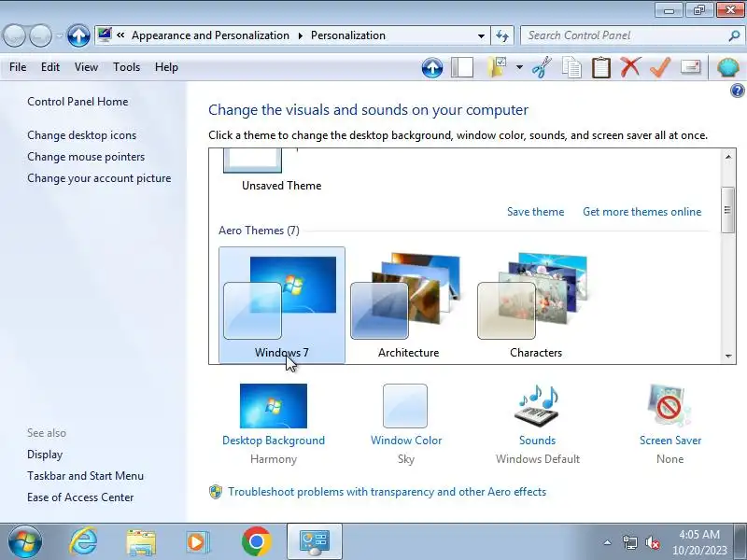Open Windows Explorer from taskbar
Screen dimensions: 747x560
point(141,542)
